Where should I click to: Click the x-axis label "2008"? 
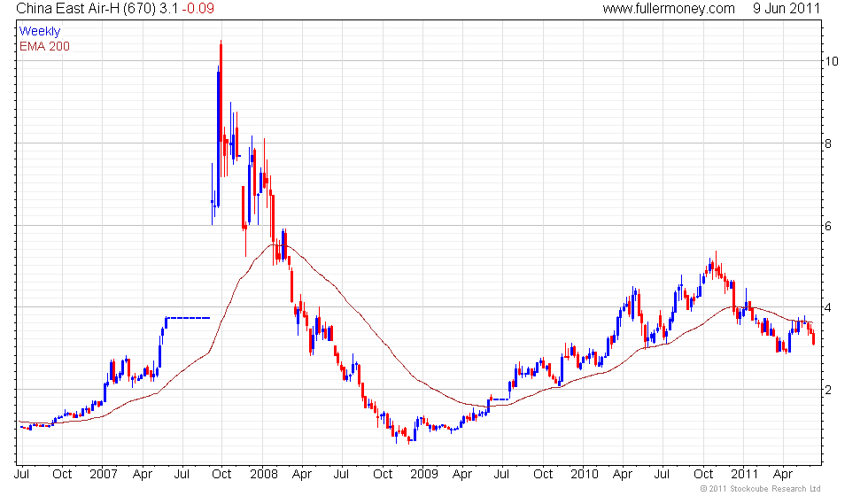click(264, 474)
